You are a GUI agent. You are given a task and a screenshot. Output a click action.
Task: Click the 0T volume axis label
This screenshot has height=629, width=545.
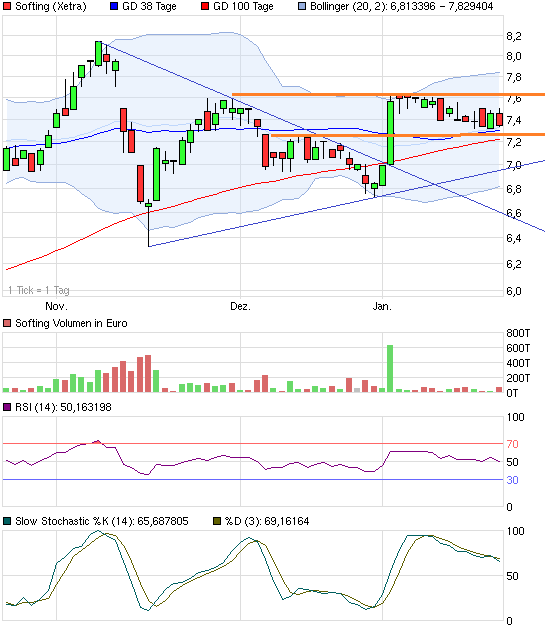coord(513,393)
